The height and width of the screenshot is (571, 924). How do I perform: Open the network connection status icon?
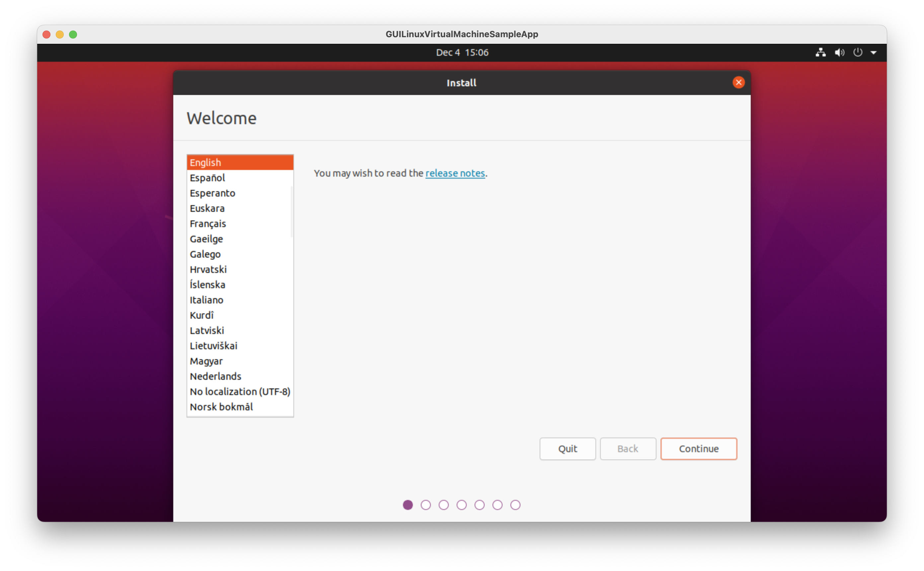(820, 52)
